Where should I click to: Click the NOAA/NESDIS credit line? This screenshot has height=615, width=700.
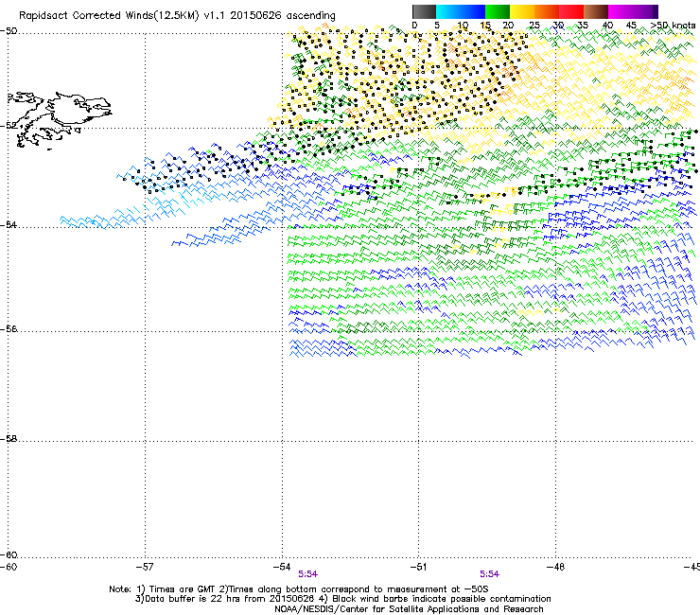click(409, 609)
